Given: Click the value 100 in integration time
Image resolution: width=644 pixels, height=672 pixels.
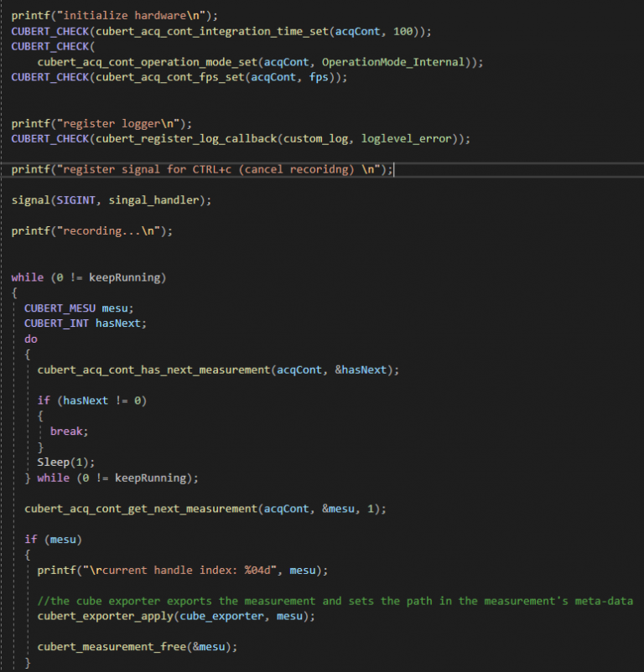Looking at the screenshot, I should pos(403,31).
